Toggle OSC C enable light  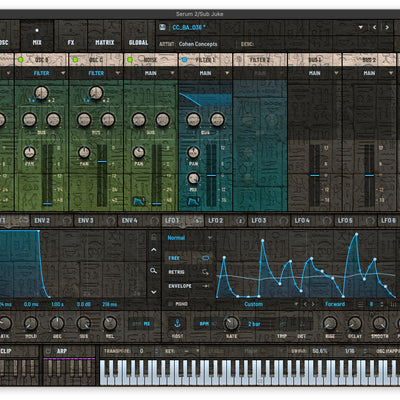(75, 60)
